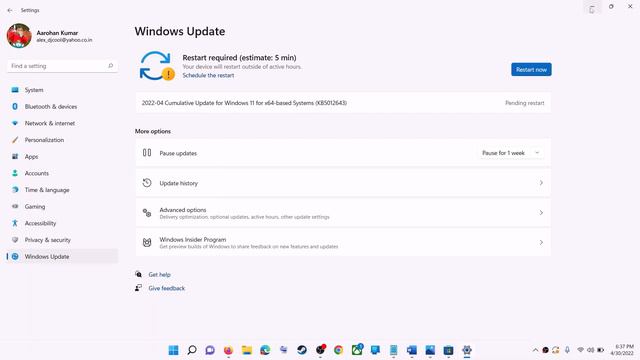Click the user profile picture
The image size is (640, 360).
[x=19, y=36]
